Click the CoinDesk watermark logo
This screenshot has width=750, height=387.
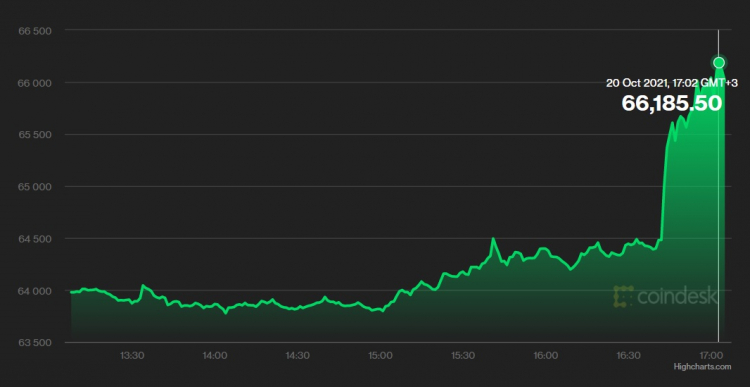pos(666,297)
